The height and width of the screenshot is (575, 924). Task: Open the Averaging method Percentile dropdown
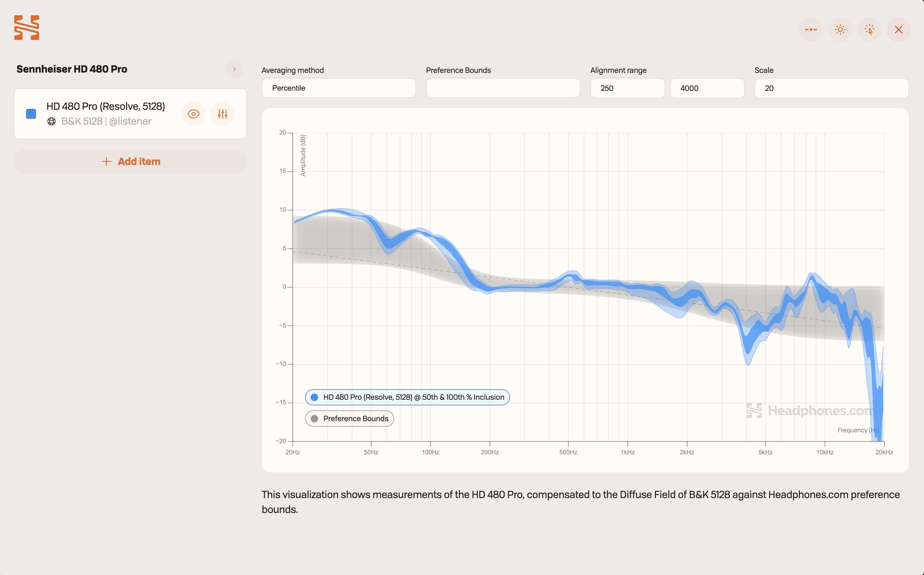339,88
